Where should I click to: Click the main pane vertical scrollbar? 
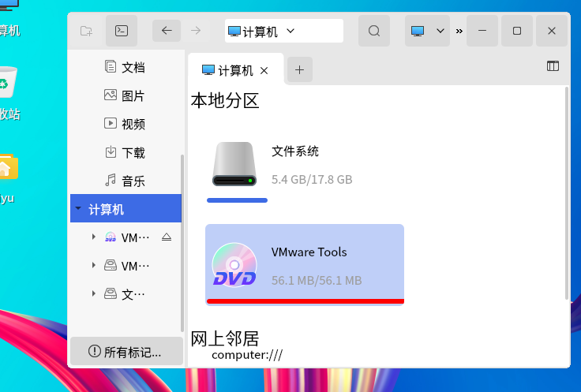[567, 193]
